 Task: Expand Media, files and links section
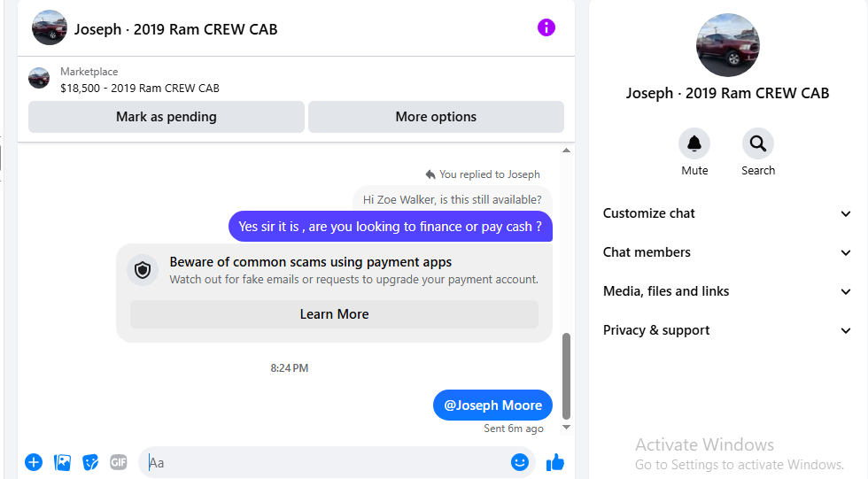(x=727, y=291)
